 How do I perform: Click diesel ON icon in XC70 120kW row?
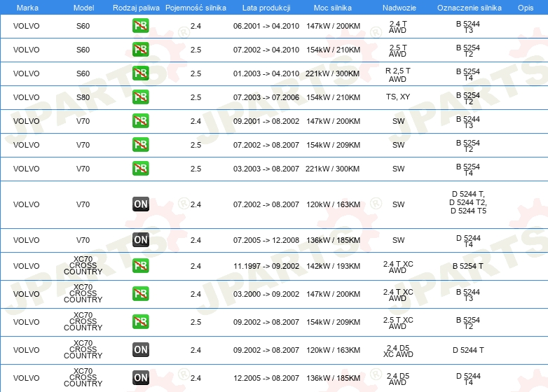pos(140,349)
